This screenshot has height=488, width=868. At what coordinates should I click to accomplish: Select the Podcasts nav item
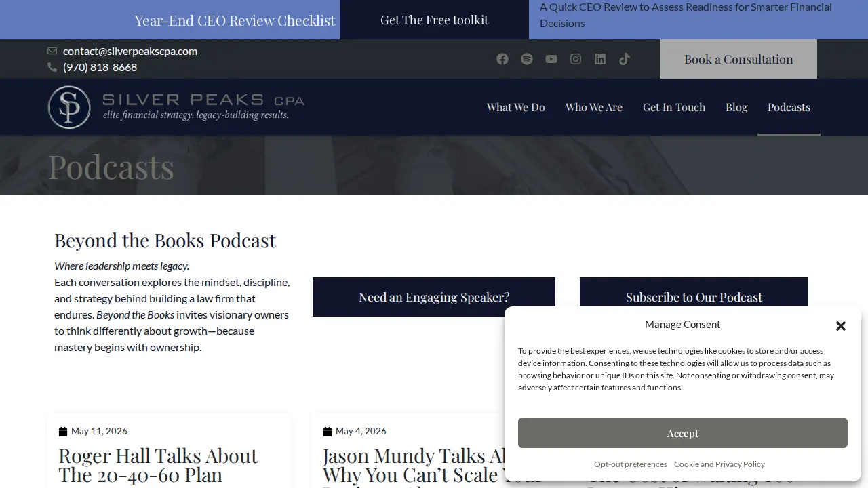pyautogui.click(x=789, y=107)
